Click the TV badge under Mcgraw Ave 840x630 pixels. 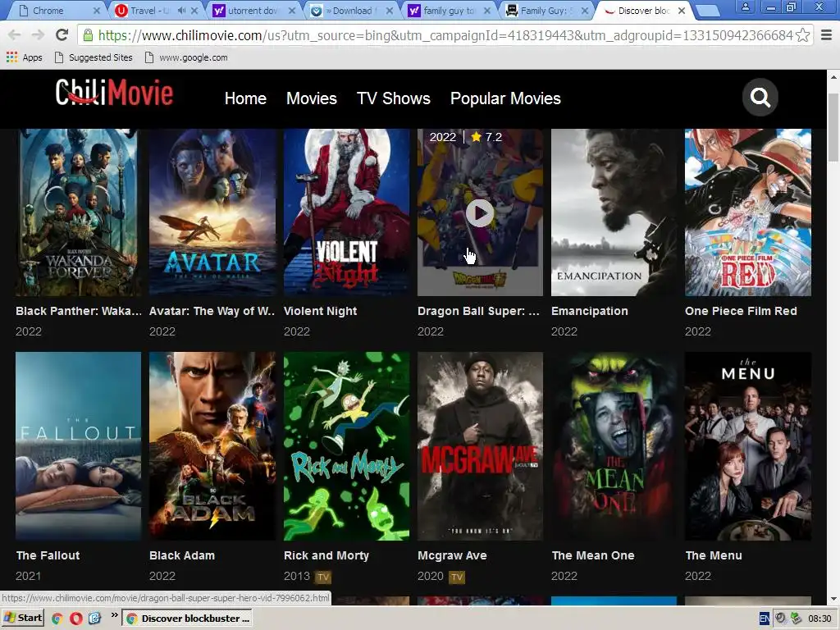click(456, 577)
